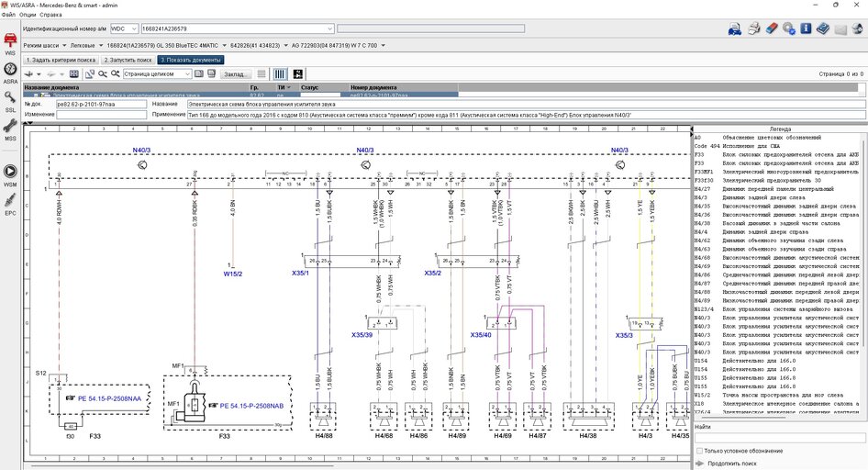This screenshot has height=470, width=868.
Task: Expand the 'Страница целиком' zoom dropdown
Action: (x=187, y=73)
